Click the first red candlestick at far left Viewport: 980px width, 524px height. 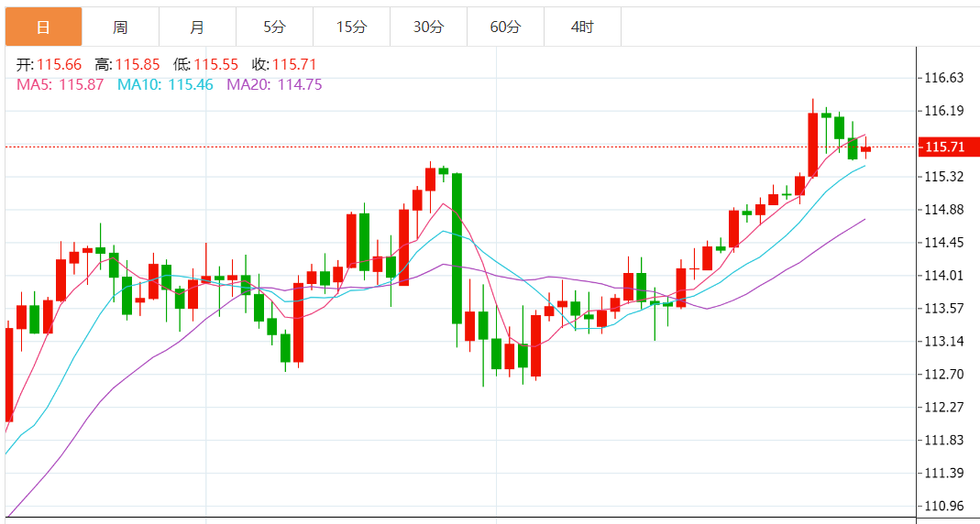9,374
